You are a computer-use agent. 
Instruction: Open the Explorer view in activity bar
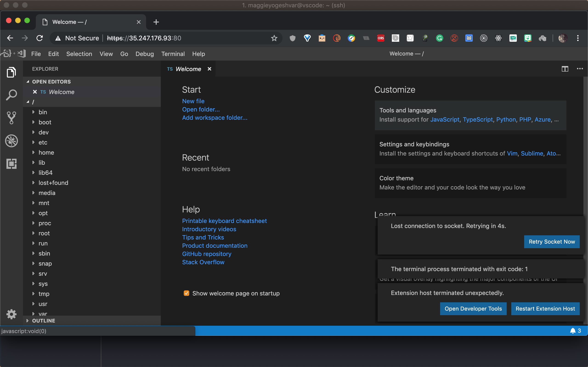pos(11,72)
